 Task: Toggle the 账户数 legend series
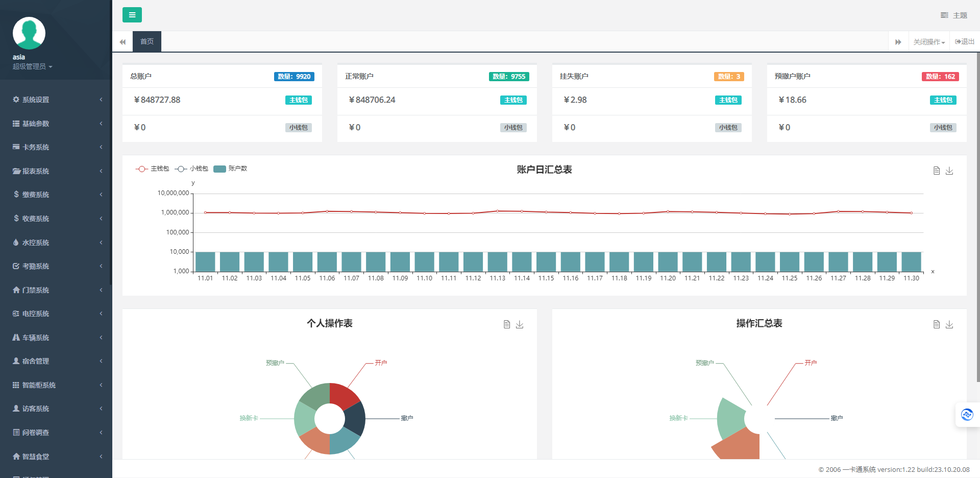(230, 169)
